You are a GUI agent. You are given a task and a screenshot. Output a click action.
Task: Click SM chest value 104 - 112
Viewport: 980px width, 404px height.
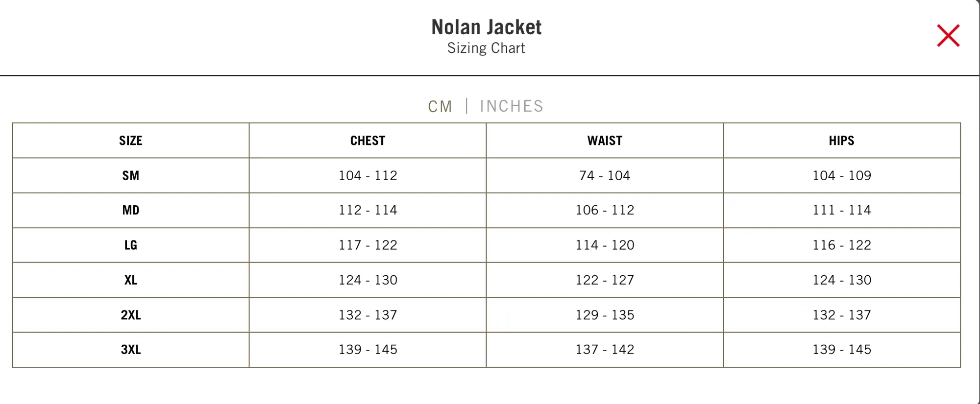point(368,176)
